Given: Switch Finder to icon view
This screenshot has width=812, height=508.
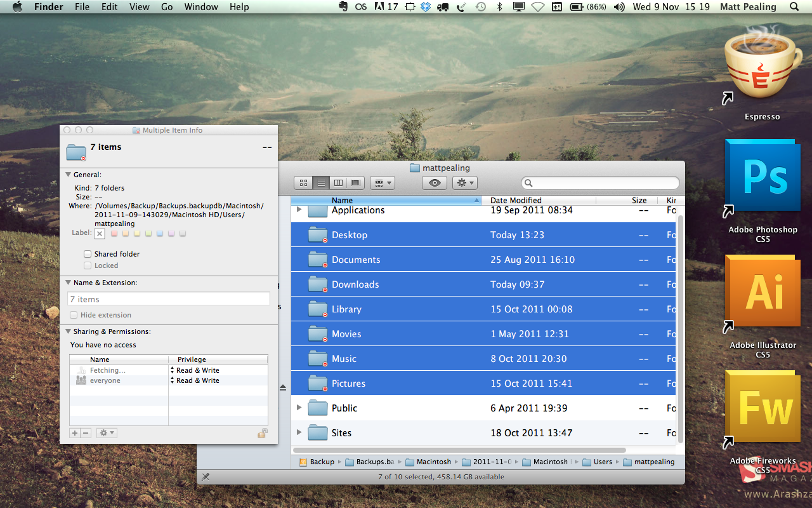Looking at the screenshot, I should pyautogui.click(x=303, y=183).
